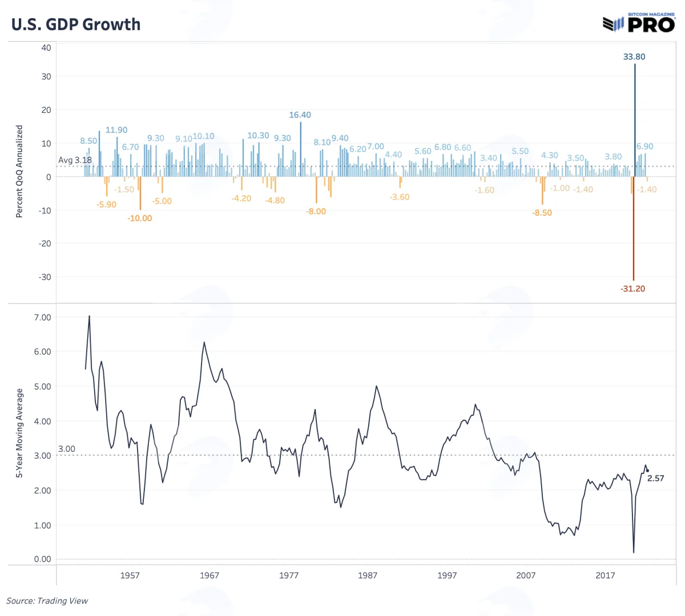The height and width of the screenshot is (616, 685).
Task: Click the 2007 x-axis tick label
Action: point(526,575)
